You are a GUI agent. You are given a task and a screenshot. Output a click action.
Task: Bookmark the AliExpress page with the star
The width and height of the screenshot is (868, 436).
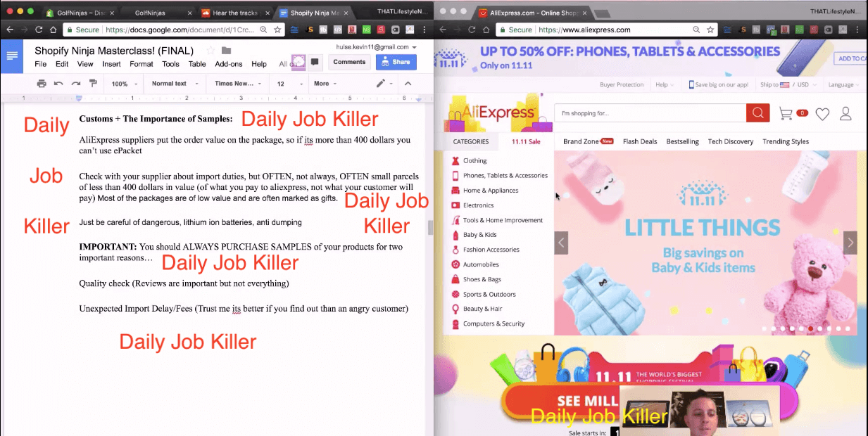click(x=711, y=30)
